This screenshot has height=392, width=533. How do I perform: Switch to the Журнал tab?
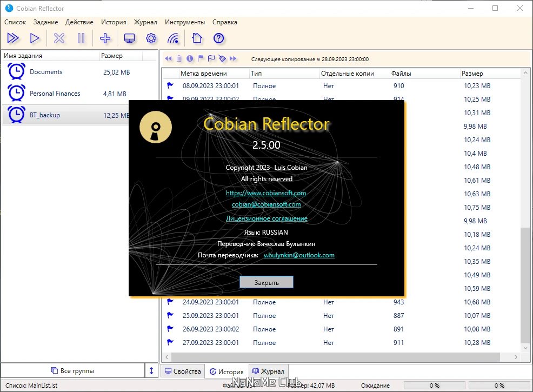[x=268, y=371]
